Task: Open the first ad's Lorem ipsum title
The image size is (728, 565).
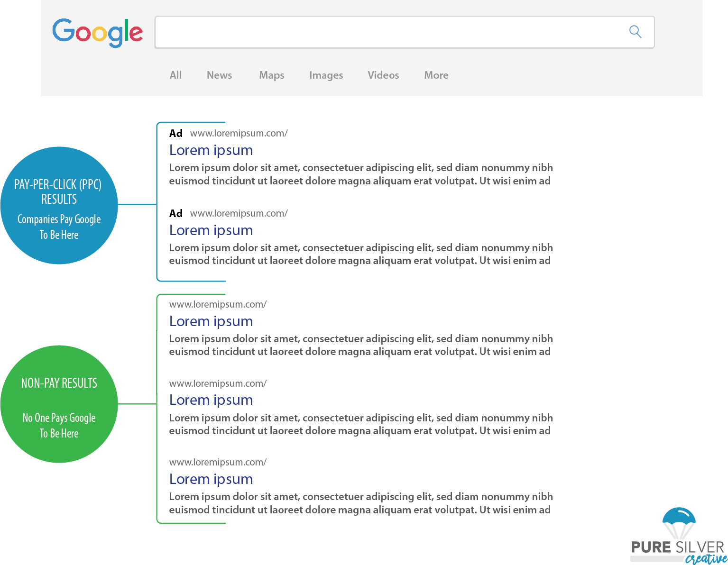Action: click(211, 150)
